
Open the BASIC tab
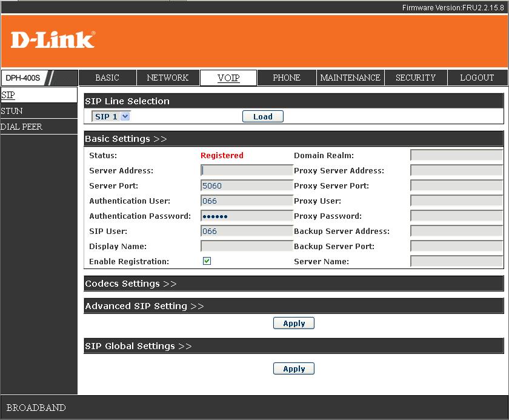[x=107, y=78]
